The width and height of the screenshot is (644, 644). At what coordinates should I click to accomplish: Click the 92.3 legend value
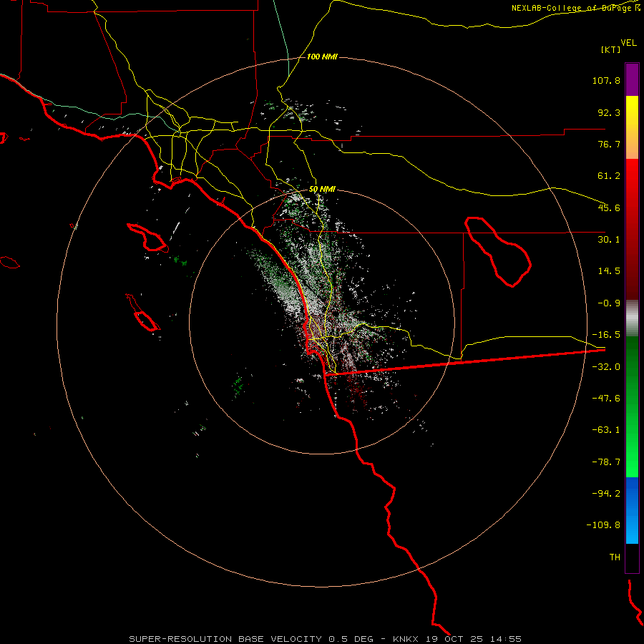[x=609, y=112]
